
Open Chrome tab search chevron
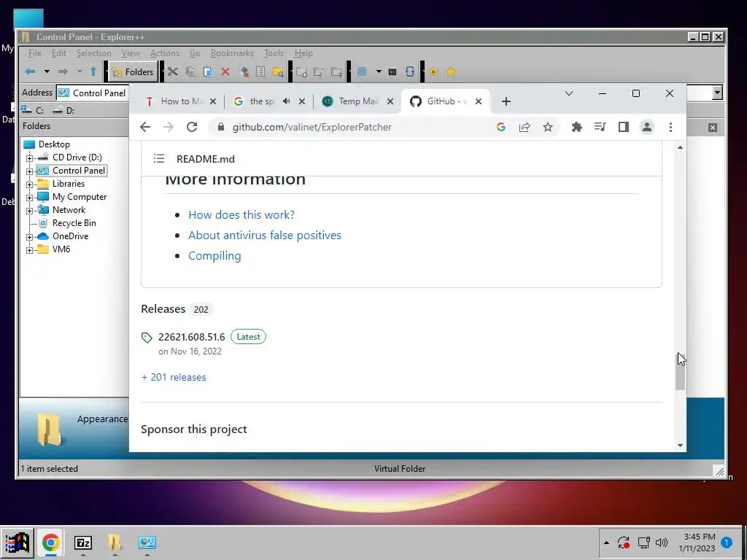tap(569, 93)
